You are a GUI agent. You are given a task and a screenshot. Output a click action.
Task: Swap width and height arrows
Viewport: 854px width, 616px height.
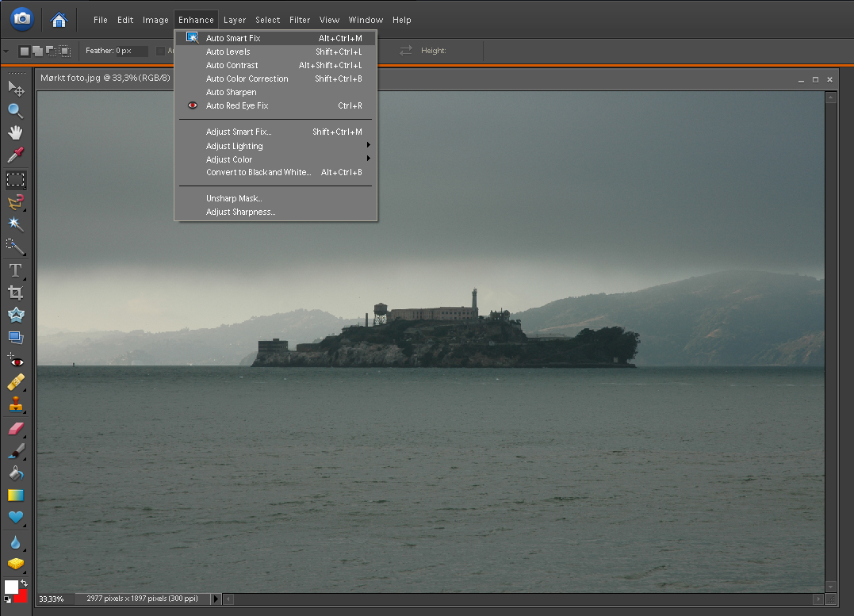406,51
